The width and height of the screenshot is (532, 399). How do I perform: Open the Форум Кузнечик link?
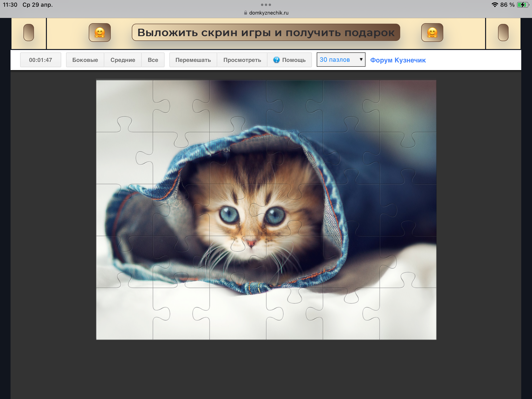click(x=398, y=60)
